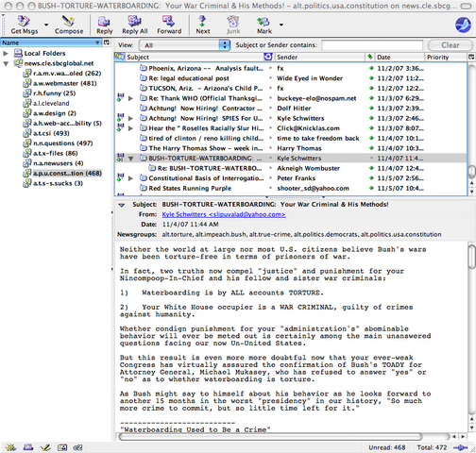Collapse the message header twisty
This screenshot has height=453, width=476.
tap(121, 205)
